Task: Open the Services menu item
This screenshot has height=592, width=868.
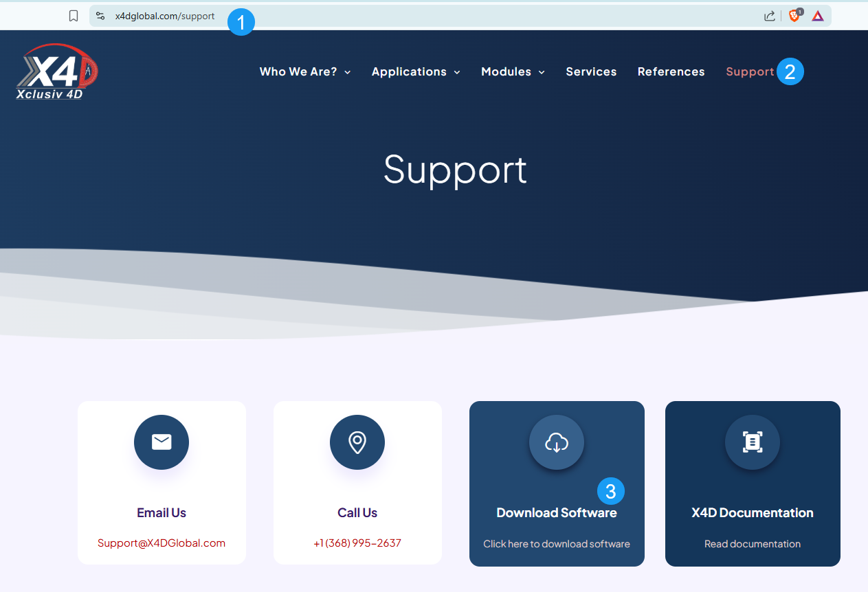Action: [591, 71]
